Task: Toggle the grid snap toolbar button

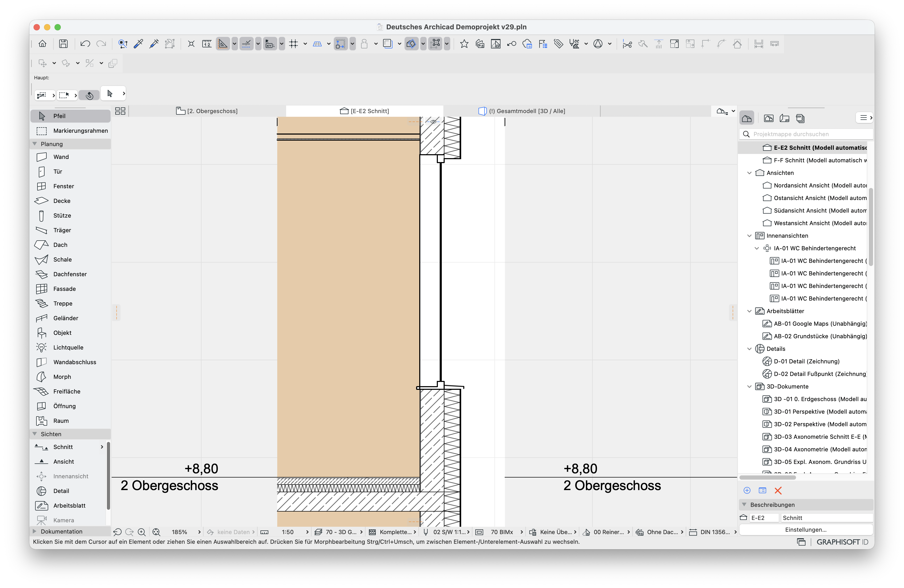Action: point(293,44)
